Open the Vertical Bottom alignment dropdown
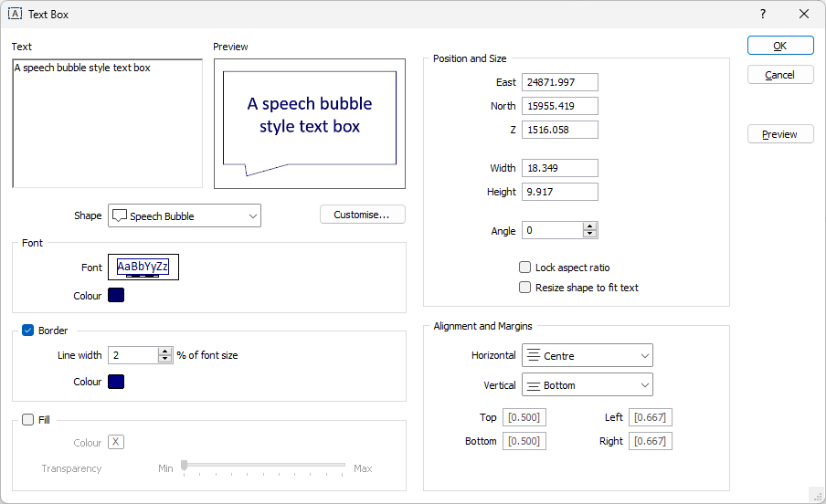The height and width of the screenshot is (504, 826). [x=588, y=385]
